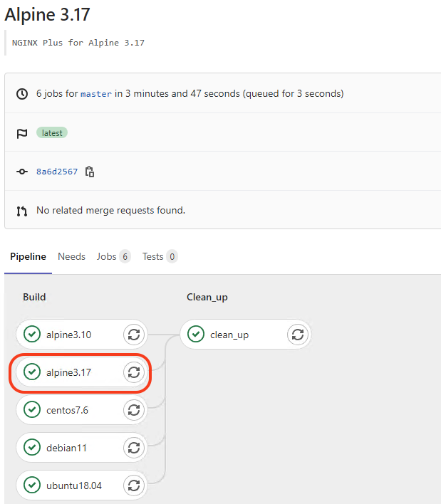Open the Jobs tab
Viewport: 441px width, 504px height.
point(113,256)
